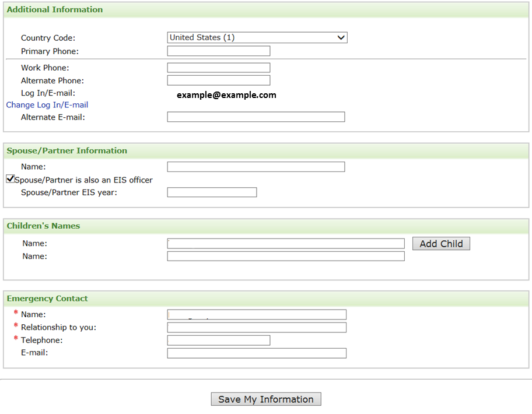This screenshot has width=532, height=414.
Task: Click the Spouse/Partner EIS year field
Action: point(212,192)
